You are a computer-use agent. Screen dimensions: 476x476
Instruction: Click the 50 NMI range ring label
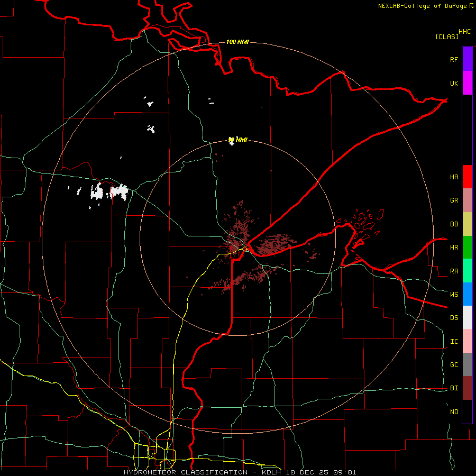coord(237,140)
